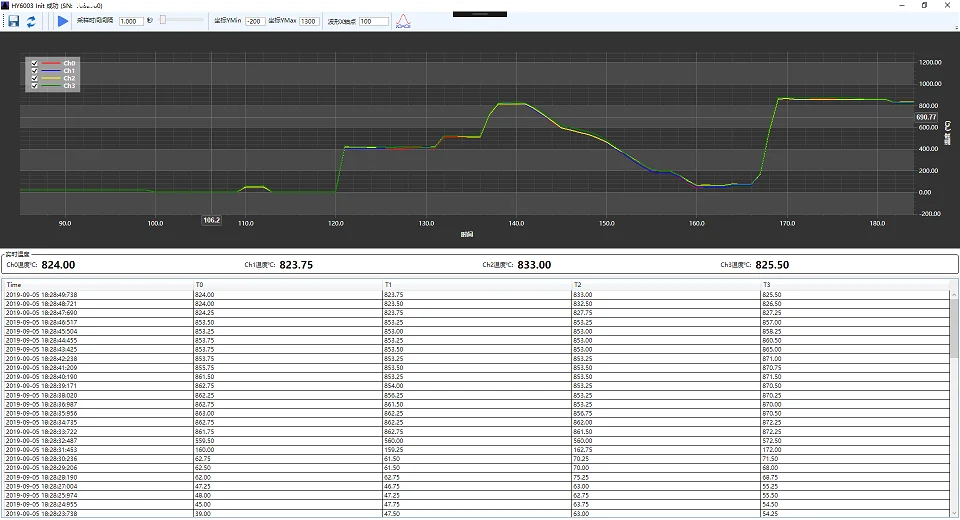The height and width of the screenshot is (520, 960).
Task: Click the 106.2 X-axis cursor label
Action: 211,220
